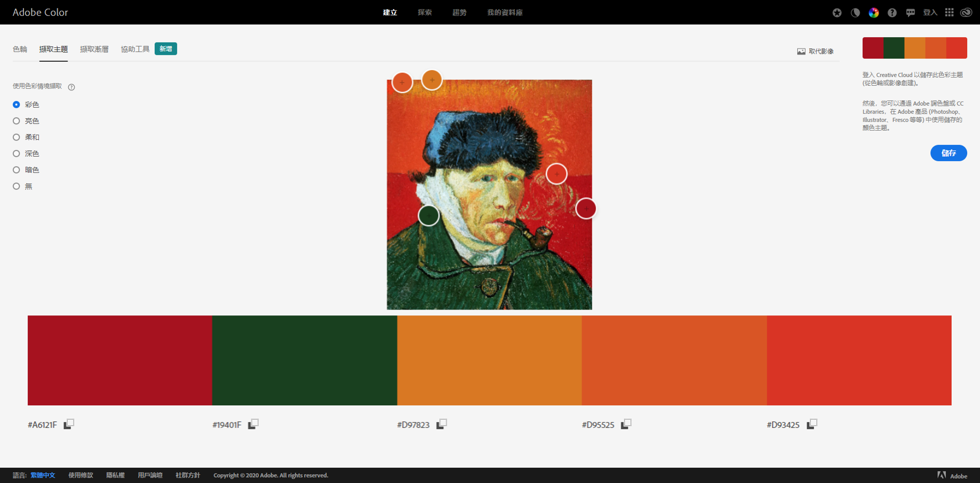Open the 趨勢 navigation menu
Screen dimensions: 980x483
[460, 12]
